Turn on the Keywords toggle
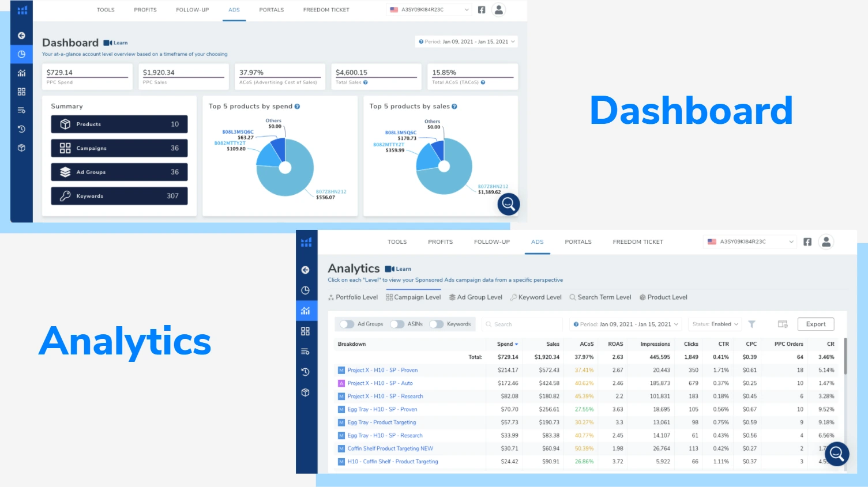This screenshot has width=868, height=487. pos(437,324)
